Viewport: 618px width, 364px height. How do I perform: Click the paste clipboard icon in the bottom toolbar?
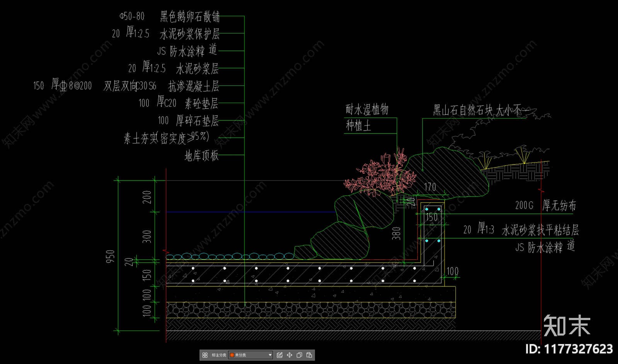click(309, 355)
